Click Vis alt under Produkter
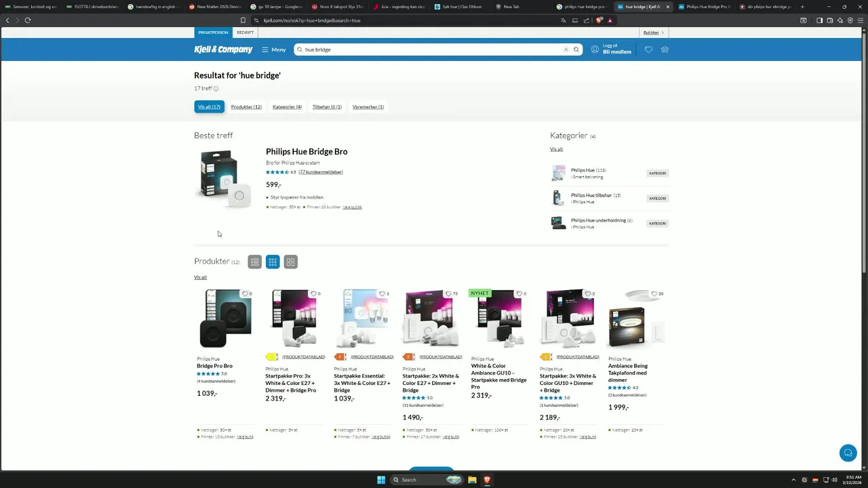The image size is (868, 488). click(x=201, y=277)
